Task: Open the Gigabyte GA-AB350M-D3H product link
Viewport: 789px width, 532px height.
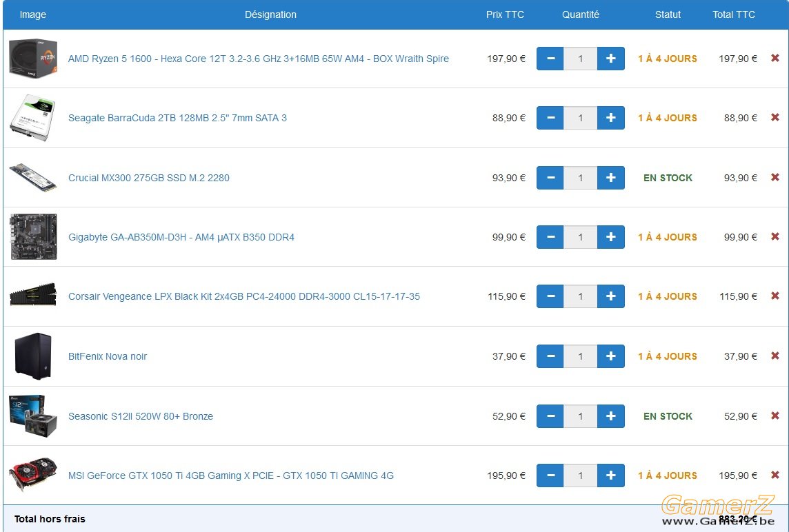Action: 181,237
